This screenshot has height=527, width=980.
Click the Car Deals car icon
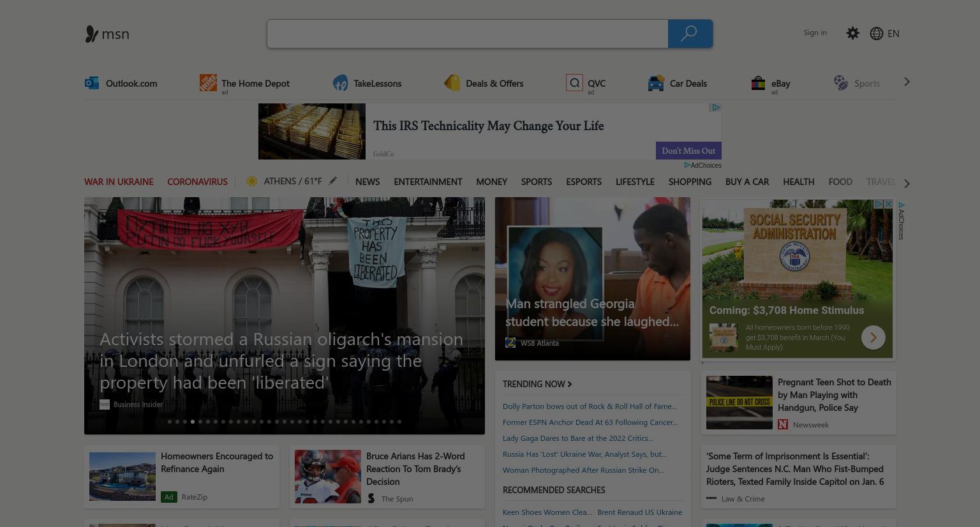(656, 83)
